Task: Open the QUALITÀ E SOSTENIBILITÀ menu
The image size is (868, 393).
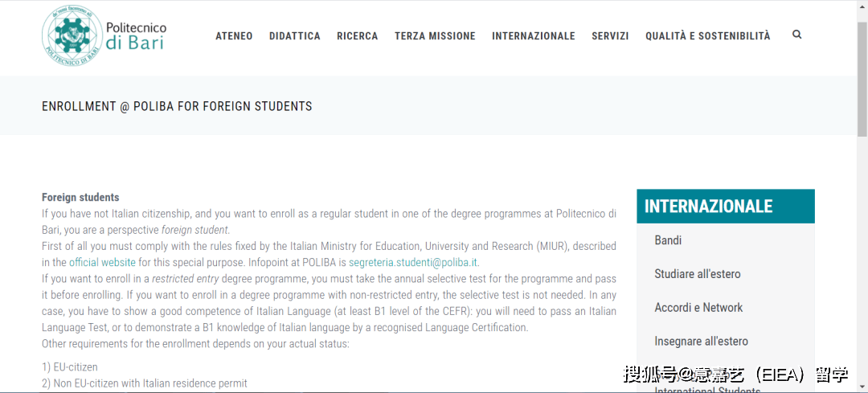Action: pyautogui.click(x=707, y=36)
